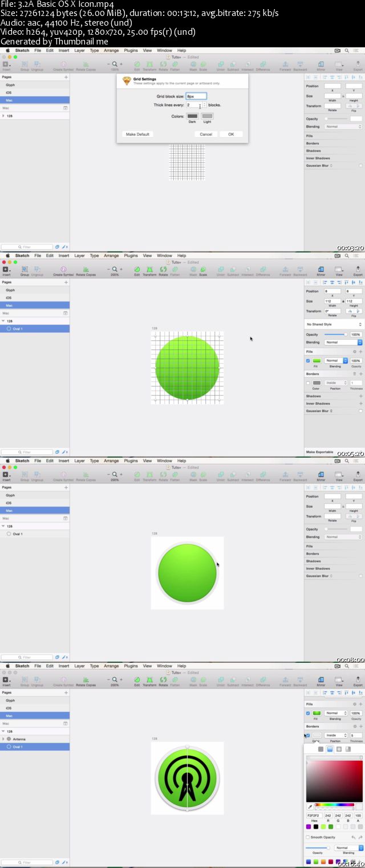Screen dimensions: 365x868
Task: Focus the Hex field showing F2F2F2
Action: [x=314, y=816]
